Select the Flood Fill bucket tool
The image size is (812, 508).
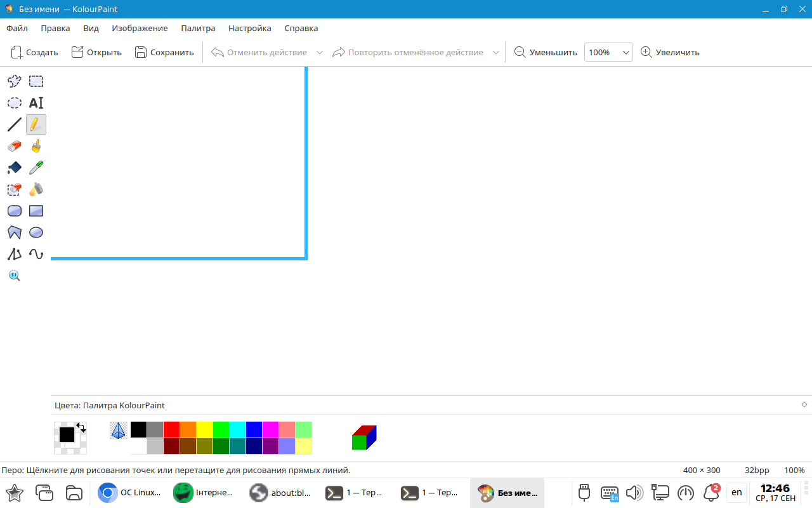15,168
